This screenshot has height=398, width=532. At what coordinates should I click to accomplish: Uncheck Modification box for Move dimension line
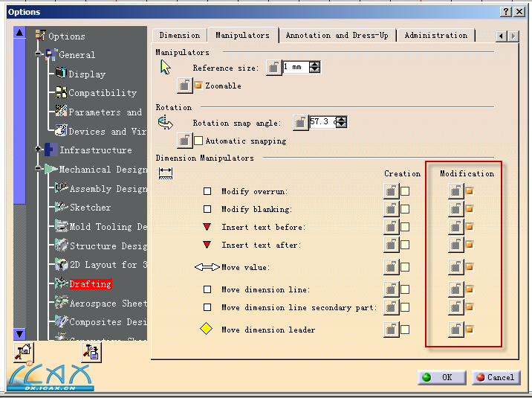pyautogui.click(x=470, y=289)
